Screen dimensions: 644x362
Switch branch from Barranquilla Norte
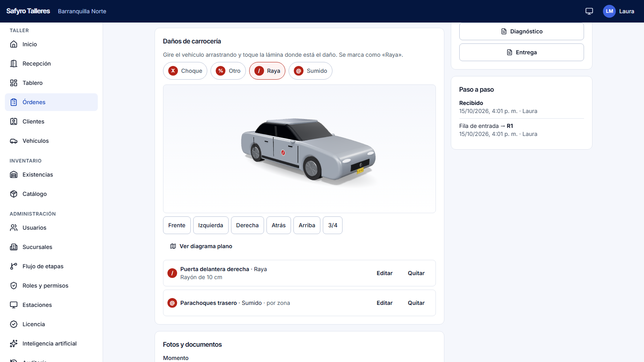(82, 11)
